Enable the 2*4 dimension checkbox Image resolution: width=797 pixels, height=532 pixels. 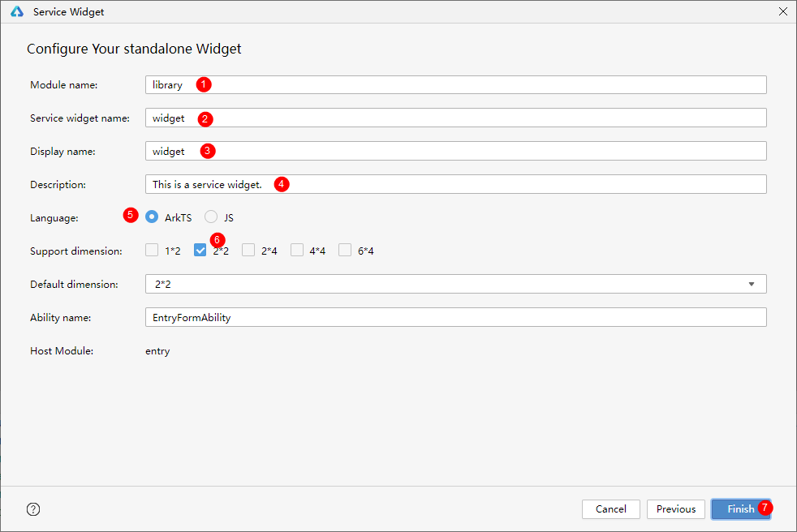248,251
